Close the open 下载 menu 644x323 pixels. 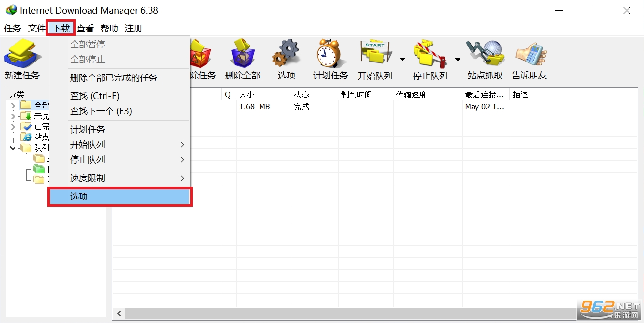coord(61,29)
